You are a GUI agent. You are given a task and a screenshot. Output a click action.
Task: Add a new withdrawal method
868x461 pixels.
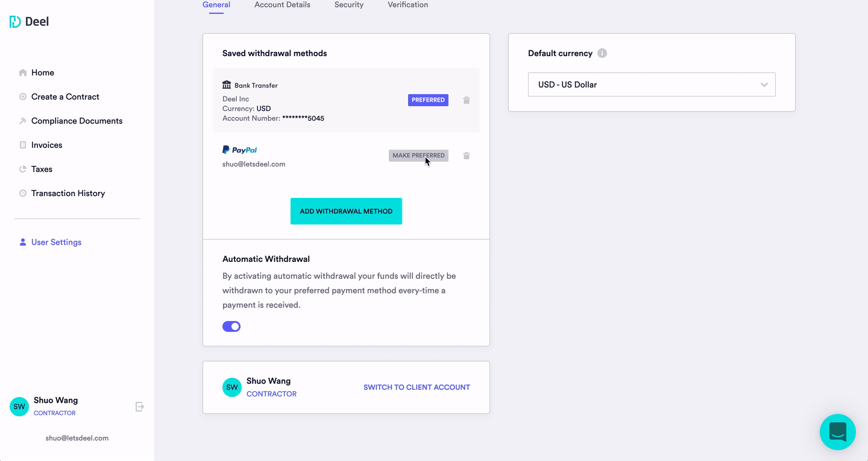pyautogui.click(x=346, y=211)
